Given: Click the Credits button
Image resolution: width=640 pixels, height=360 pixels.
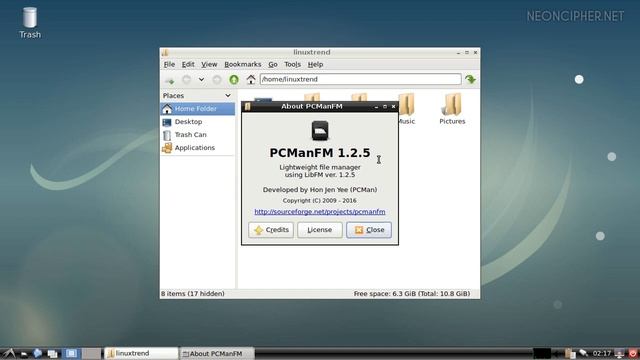Looking at the screenshot, I should [271, 230].
